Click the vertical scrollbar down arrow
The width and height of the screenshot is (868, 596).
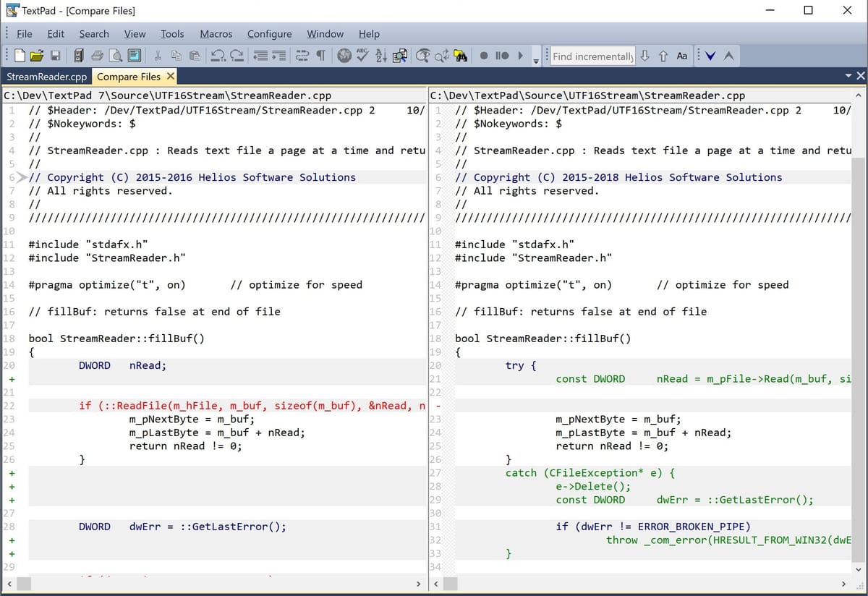click(859, 569)
